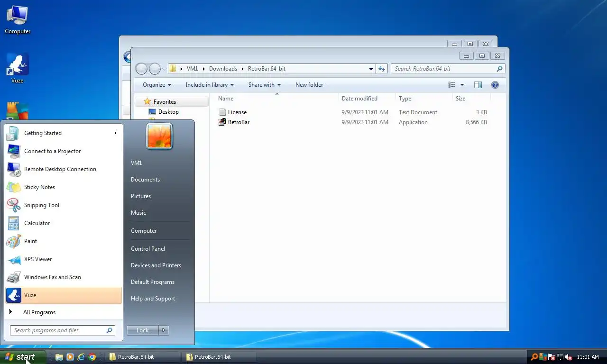
Task: Open Share with dropdown
Action: 265,85
